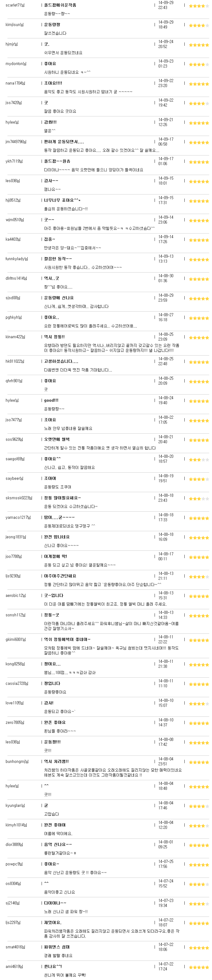Open the review titled '올드팝에쉬운작품'
Screen dimensions: 212x980
tap(60, 5)
